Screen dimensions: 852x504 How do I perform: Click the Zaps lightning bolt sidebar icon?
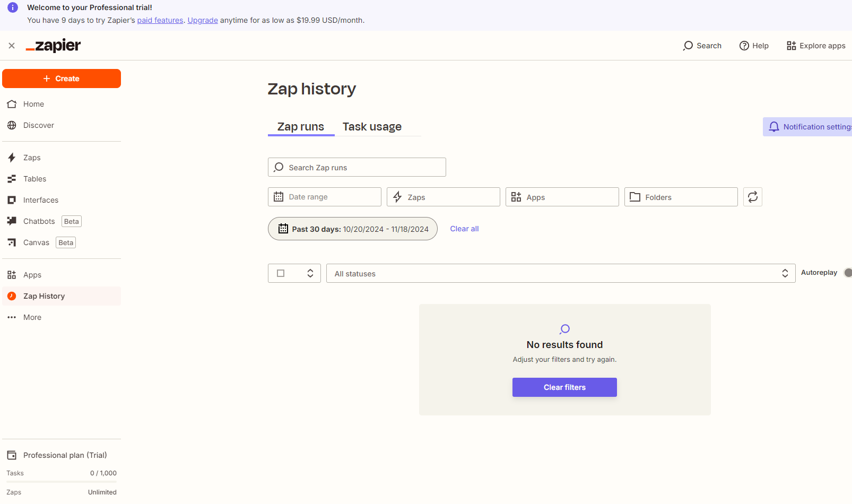point(12,158)
